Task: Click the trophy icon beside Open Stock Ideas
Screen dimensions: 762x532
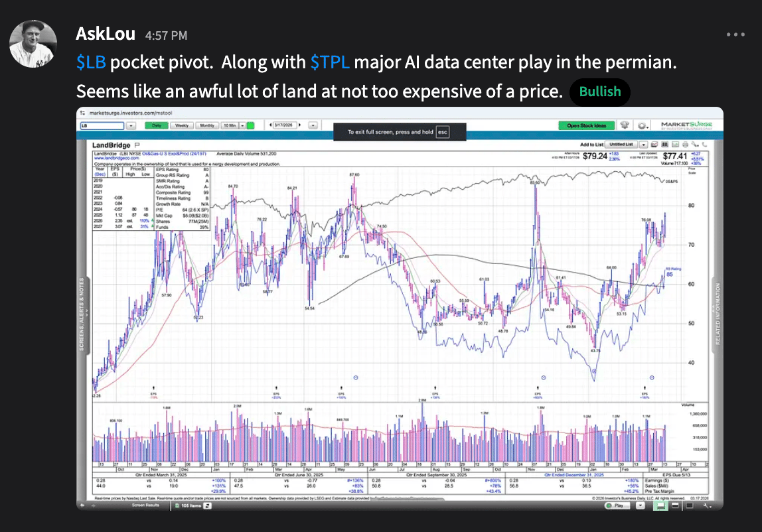Action: coord(625,125)
